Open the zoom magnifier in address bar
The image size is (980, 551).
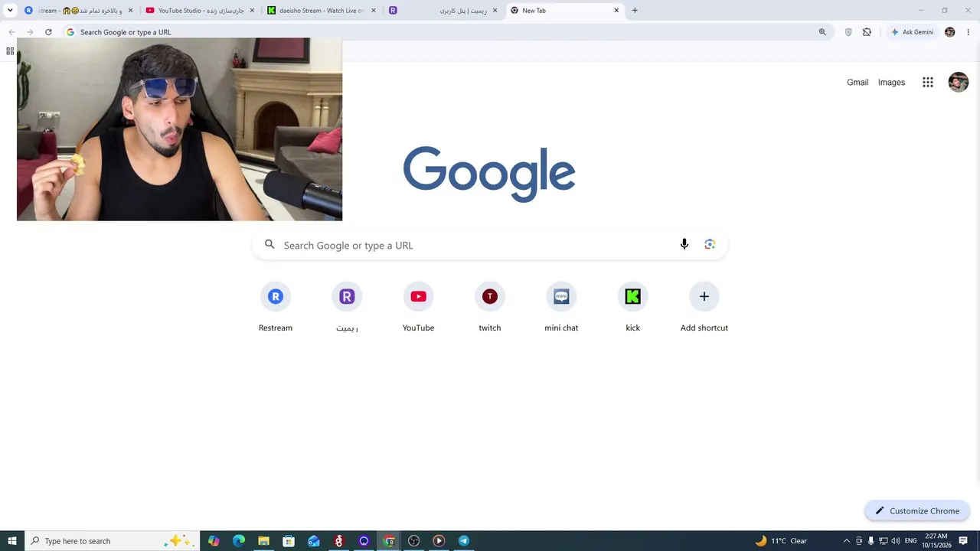pos(822,32)
